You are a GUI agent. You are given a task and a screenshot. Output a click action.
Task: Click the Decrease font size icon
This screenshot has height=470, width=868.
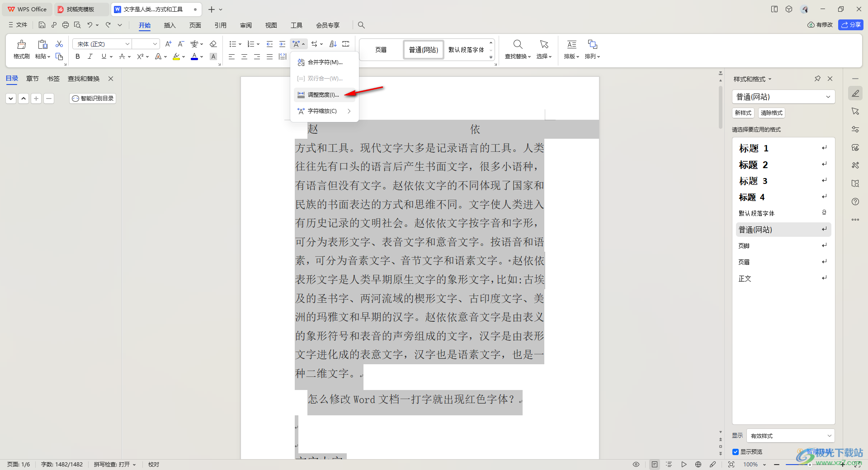[x=181, y=44]
